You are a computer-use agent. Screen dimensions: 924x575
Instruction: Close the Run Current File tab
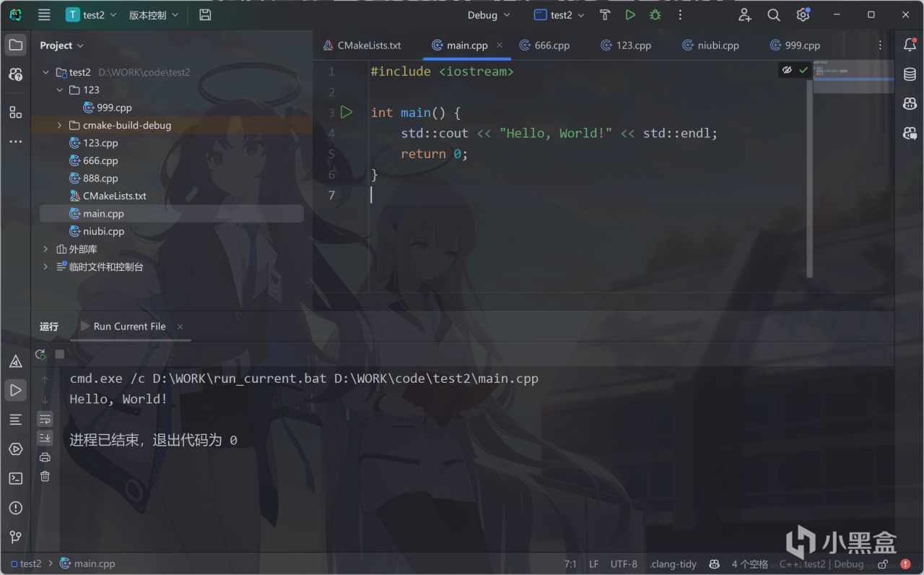[x=180, y=327]
